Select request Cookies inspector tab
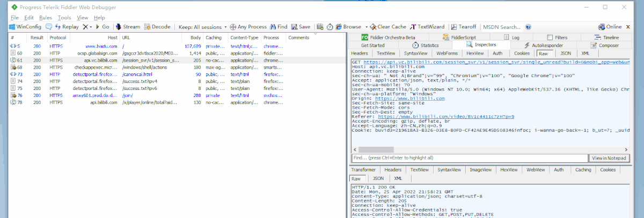This screenshot has width=644, height=218. coord(522,54)
